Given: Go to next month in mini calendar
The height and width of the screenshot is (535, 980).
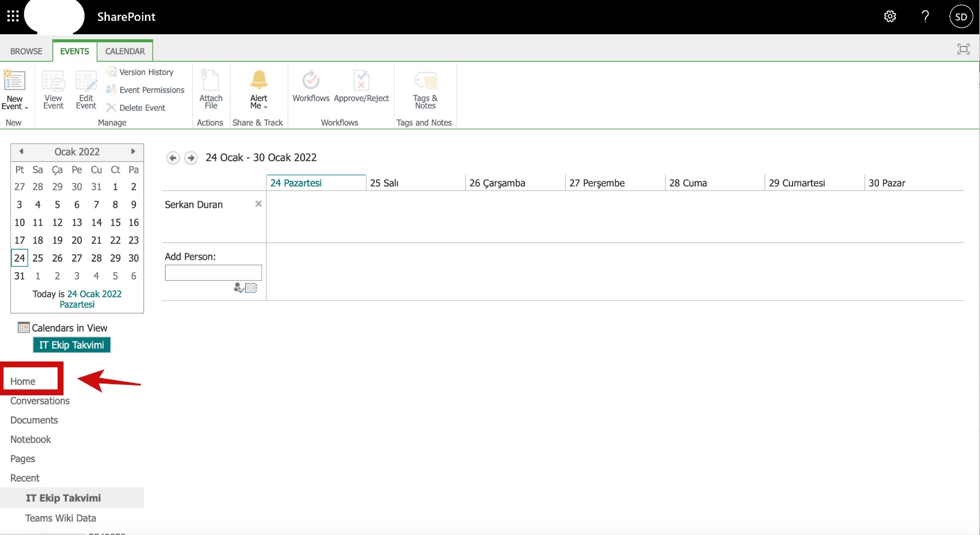Looking at the screenshot, I should (133, 151).
